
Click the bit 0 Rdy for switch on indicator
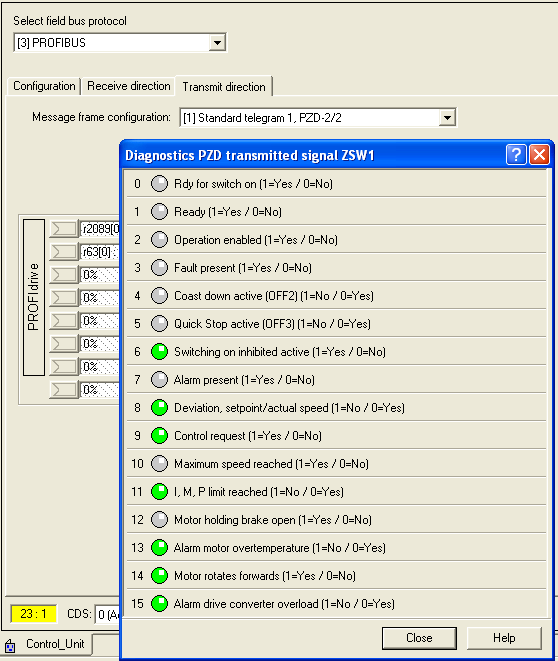pos(159,184)
